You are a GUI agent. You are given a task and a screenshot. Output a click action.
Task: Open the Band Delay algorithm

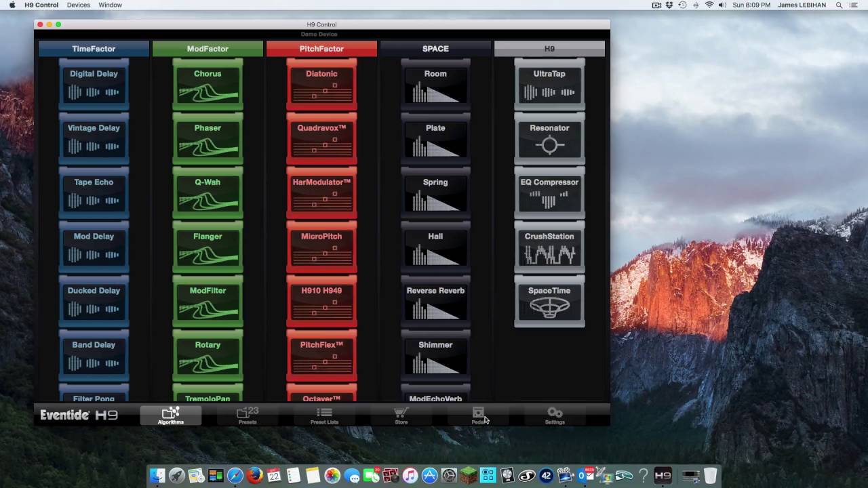(94, 355)
